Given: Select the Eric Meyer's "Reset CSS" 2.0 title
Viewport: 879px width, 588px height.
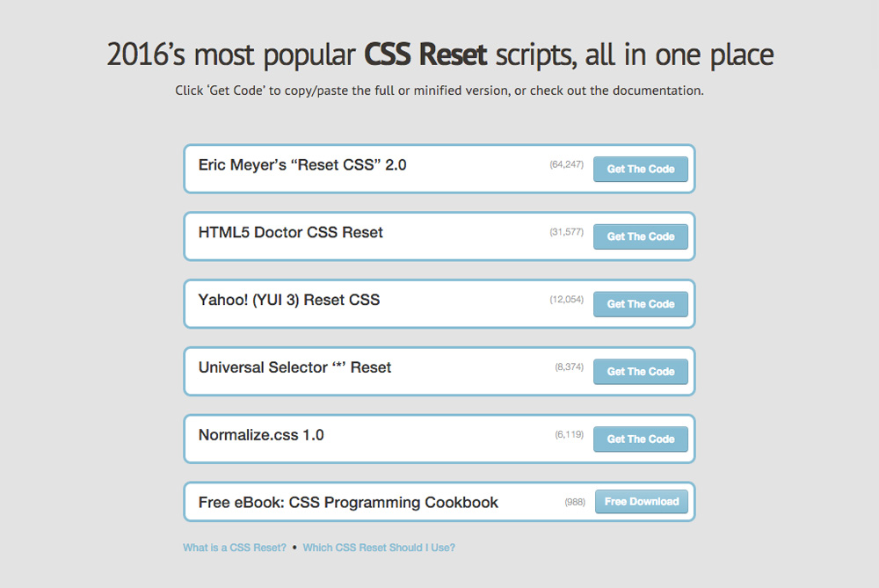Looking at the screenshot, I should coord(301,165).
